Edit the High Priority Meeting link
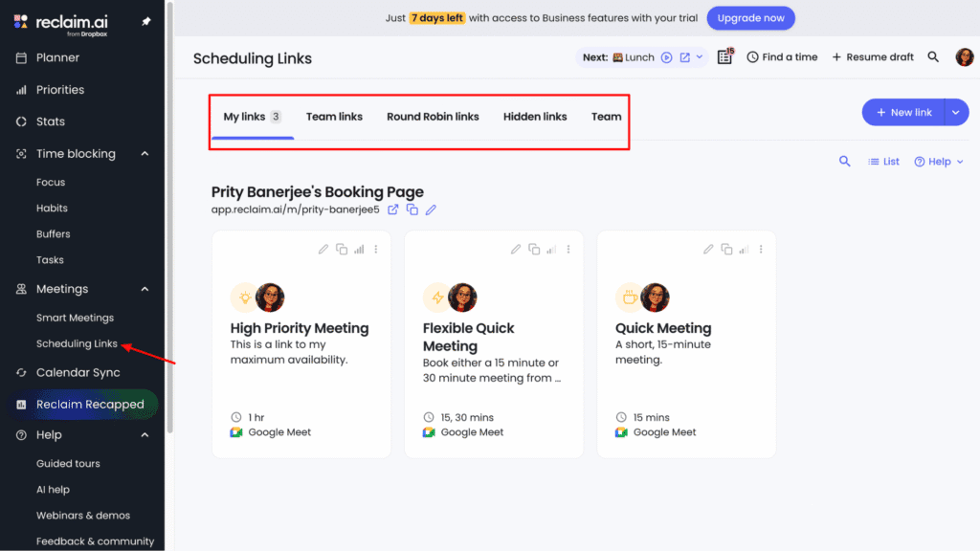Screen dimensions: 980x551 click(323, 249)
